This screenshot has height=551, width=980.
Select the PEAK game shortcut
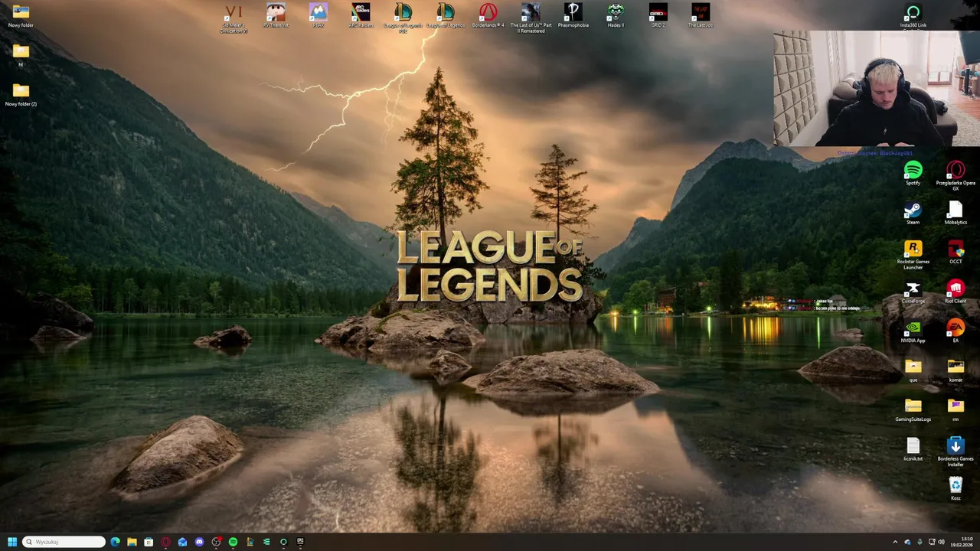(x=318, y=17)
